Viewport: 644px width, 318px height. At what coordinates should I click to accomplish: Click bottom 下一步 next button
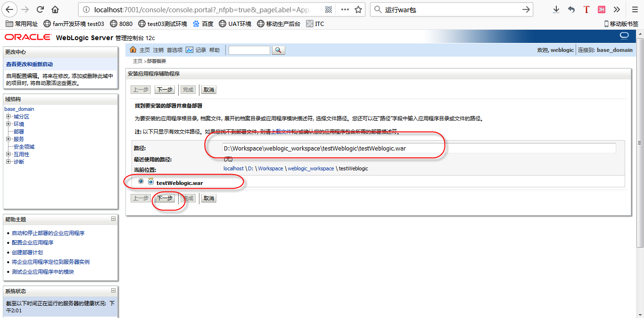pyautogui.click(x=165, y=198)
